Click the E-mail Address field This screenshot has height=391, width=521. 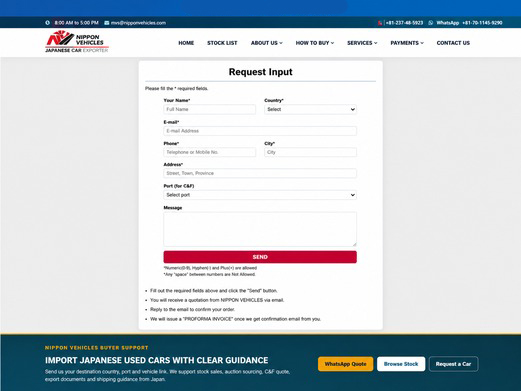[x=260, y=131]
